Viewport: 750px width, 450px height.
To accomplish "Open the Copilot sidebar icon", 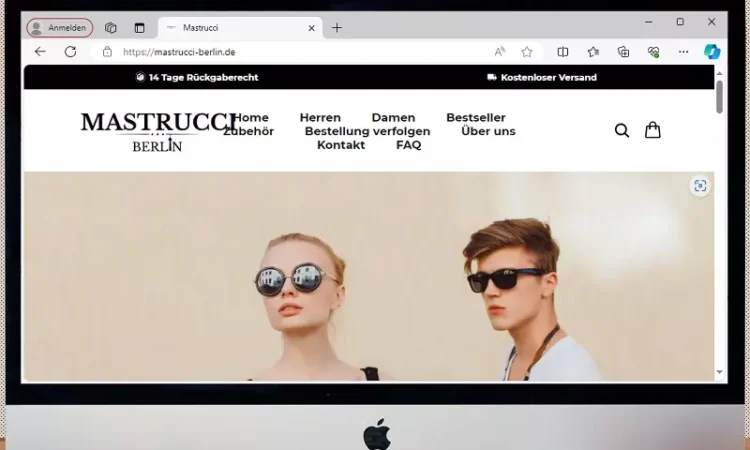I will [712, 52].
